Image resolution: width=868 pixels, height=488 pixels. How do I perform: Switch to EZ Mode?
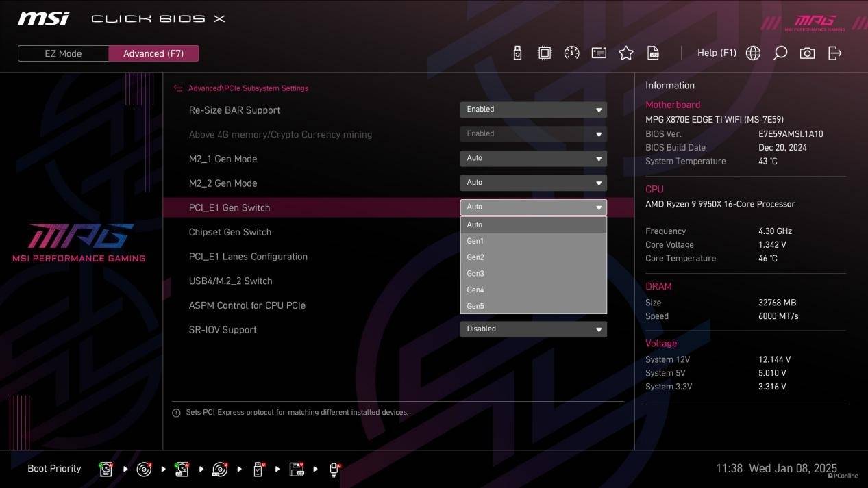coord(63,53)
